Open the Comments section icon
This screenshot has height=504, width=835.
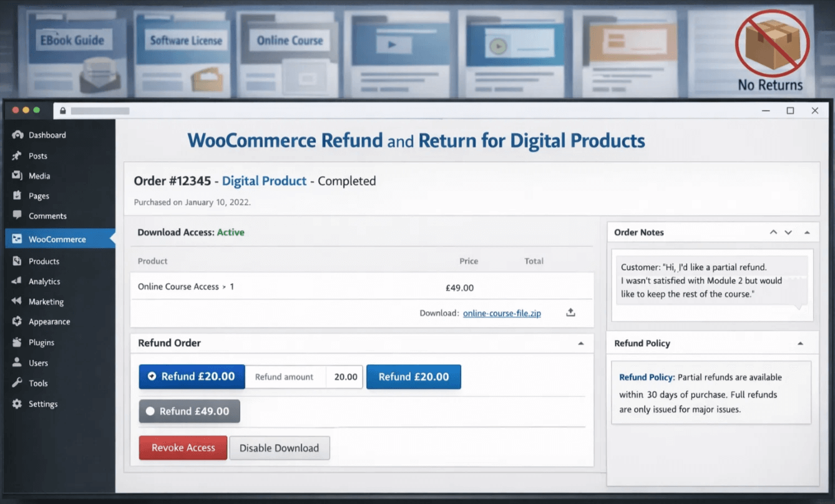16,215
